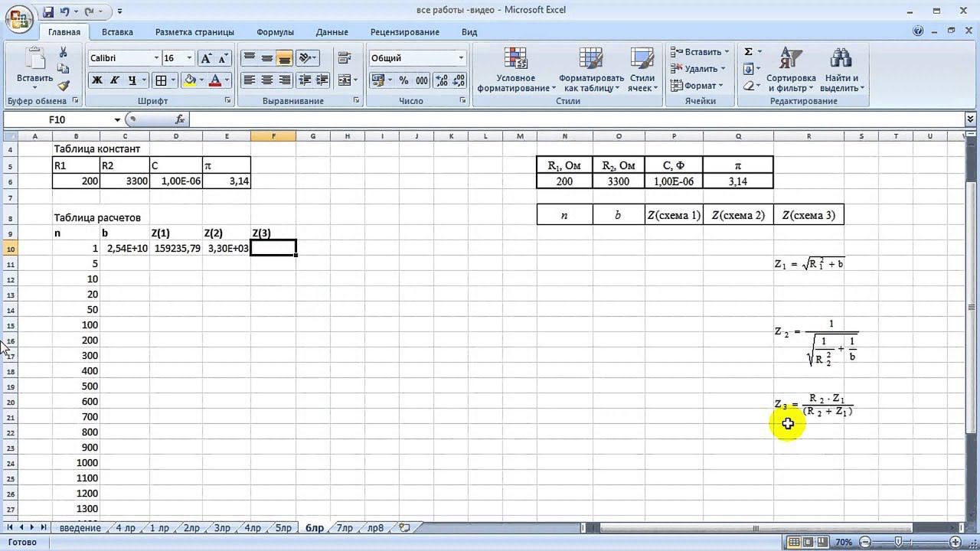The width and height of the screenshot is (980, 551).
Task: Open Стили ячеек gallery
Action: point(642,70)
